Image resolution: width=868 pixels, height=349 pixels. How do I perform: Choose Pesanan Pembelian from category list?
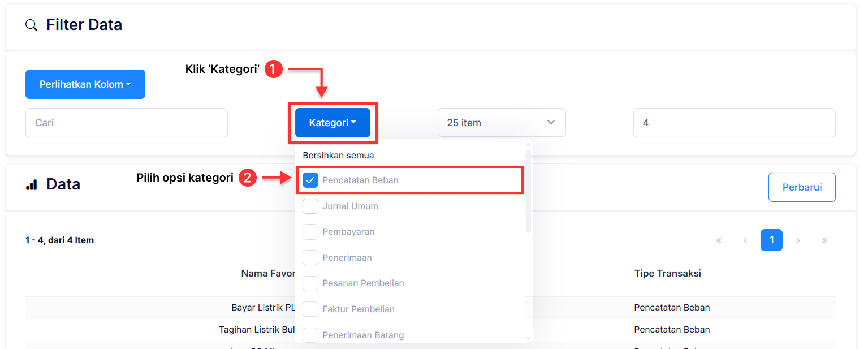363,283
